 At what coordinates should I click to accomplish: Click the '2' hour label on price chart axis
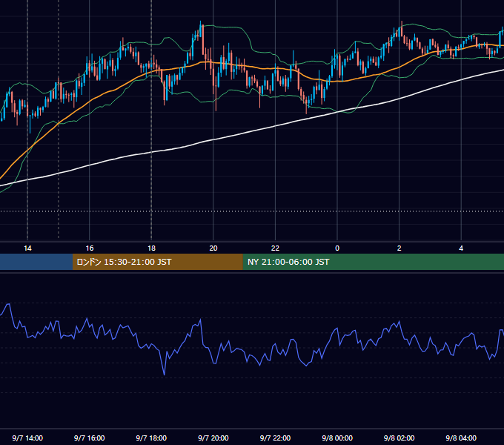click(399, 248)
